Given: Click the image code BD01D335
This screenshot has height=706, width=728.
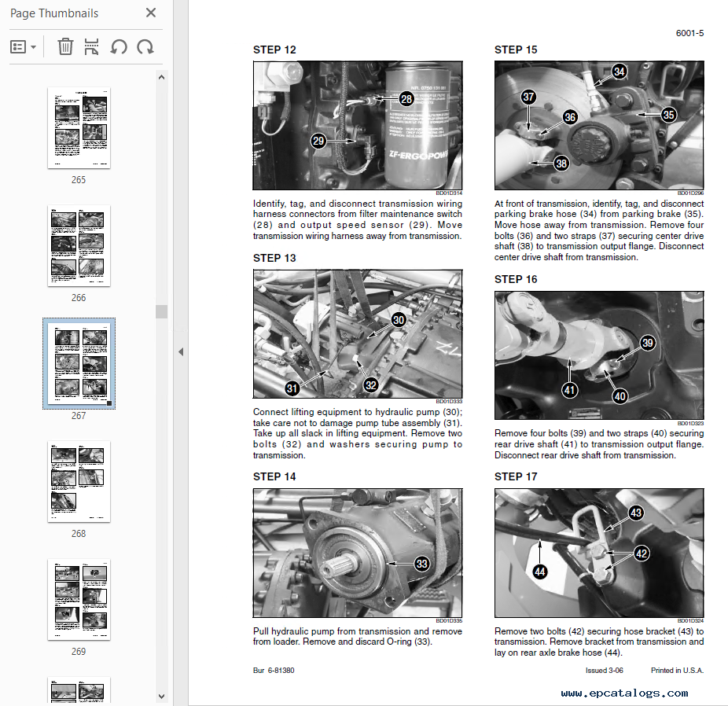Looking at the screenshot, I should point(449,620).
